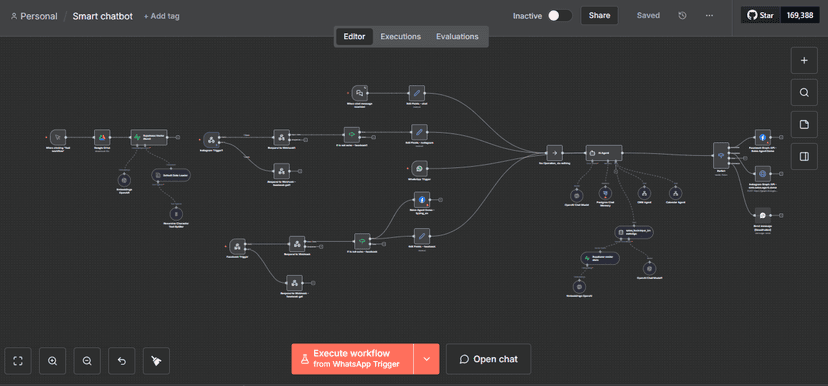Switch to the Evaluations tab
The width and height of the screenshot is (828, 386).
tap(457, 36)
